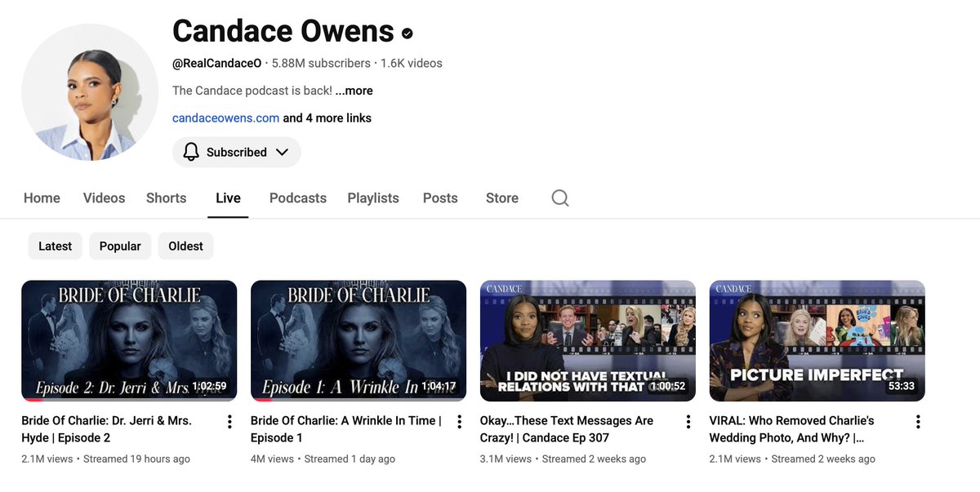Sort streams by Popular

120,246
